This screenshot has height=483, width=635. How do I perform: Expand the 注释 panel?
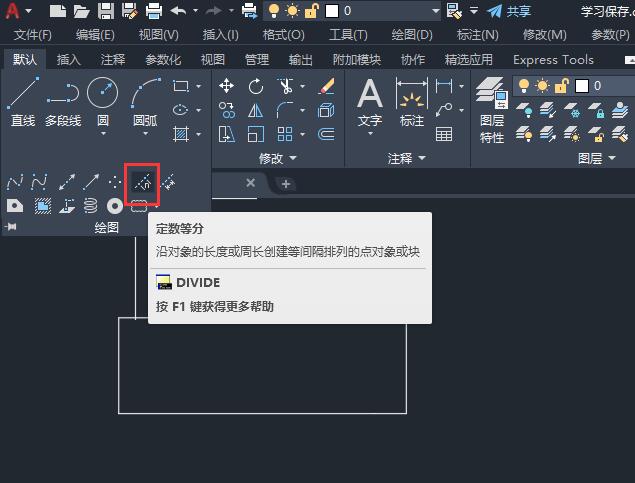(407, 158)
